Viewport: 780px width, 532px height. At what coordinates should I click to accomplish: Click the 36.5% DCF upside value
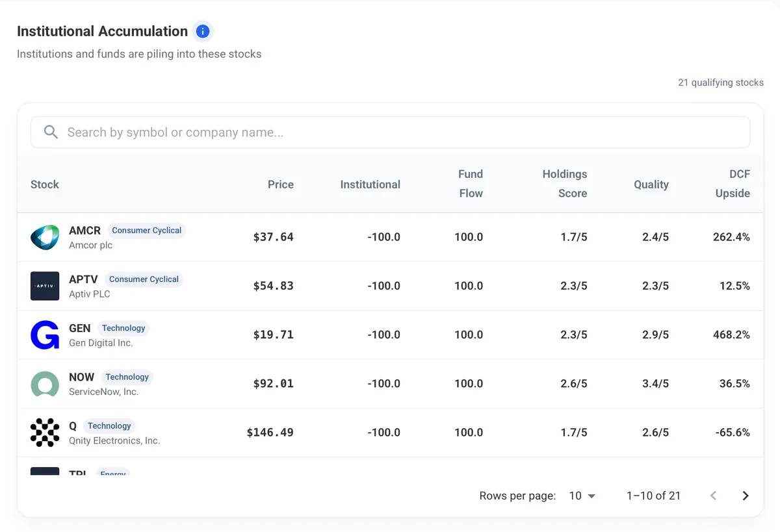point(734,383)
